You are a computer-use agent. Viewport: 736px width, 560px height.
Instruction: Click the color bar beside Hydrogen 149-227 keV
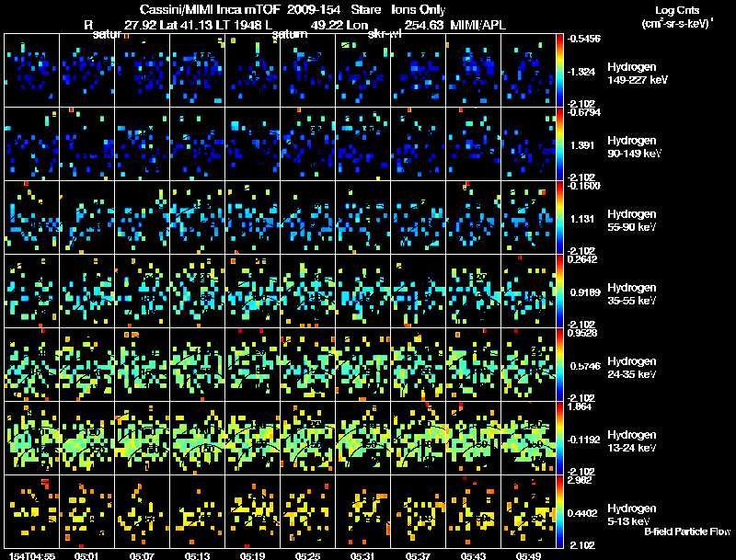[x=559, y=70]
